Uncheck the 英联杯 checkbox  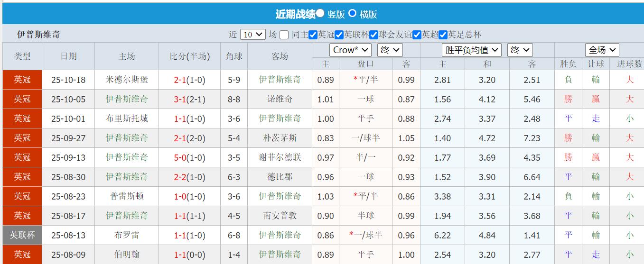(x=339, y=35)
